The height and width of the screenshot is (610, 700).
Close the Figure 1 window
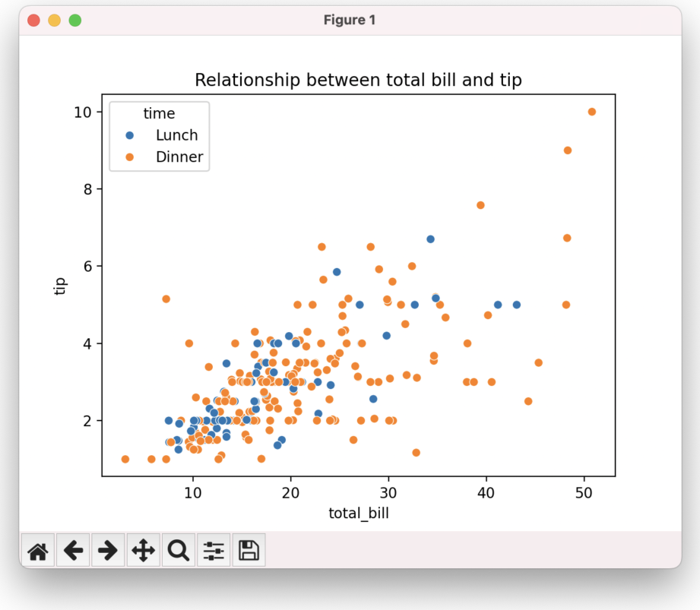pos(33,21)
